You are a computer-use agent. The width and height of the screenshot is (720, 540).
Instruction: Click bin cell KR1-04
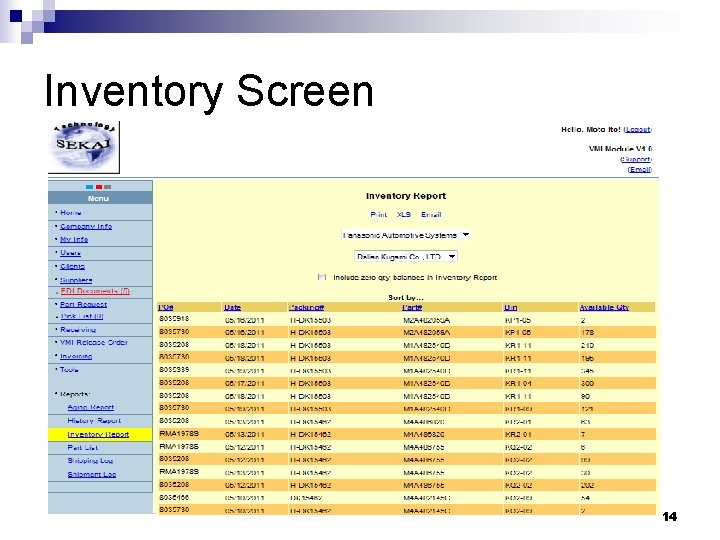[518, 383]
